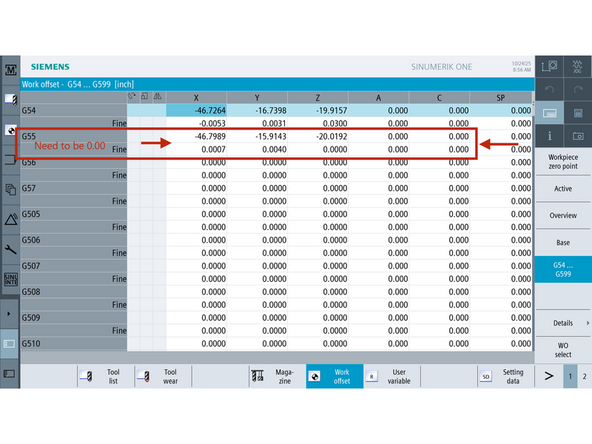
Task: Switch to softkey page 1
Action: click(x=570, y=376)
